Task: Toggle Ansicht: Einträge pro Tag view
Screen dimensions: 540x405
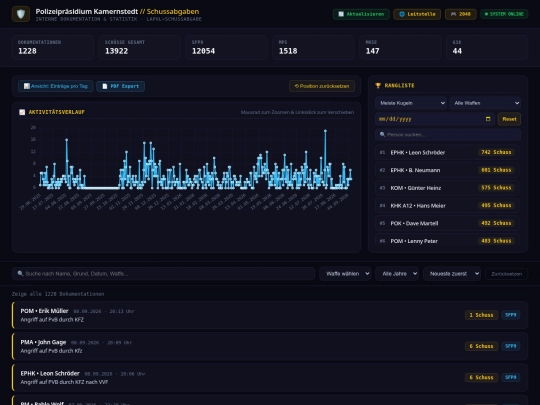Action: [x=55, y=86]
